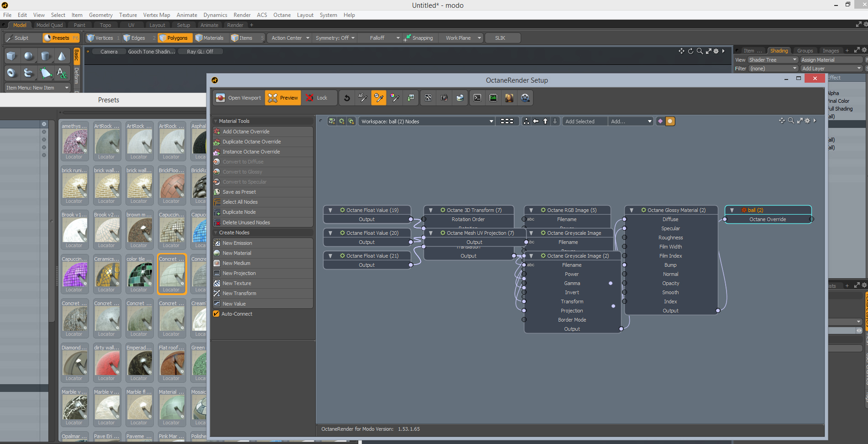Click Delete Unused Nodes
868x444 pixels.
(263, 222)
